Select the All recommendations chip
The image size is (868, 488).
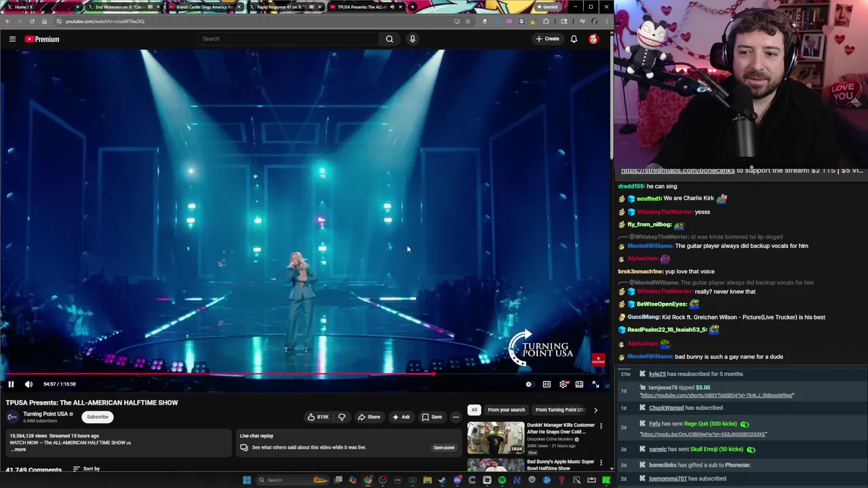(x=474, y=409)
